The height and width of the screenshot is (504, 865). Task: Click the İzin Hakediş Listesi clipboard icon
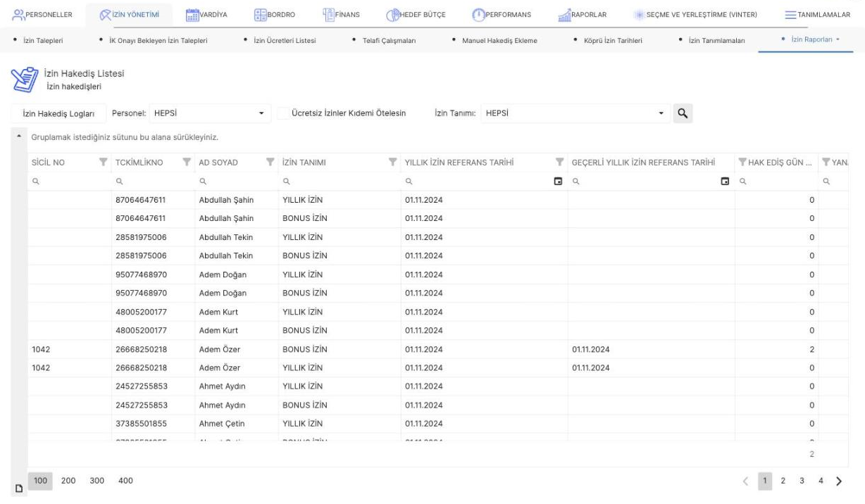point(25,80)
